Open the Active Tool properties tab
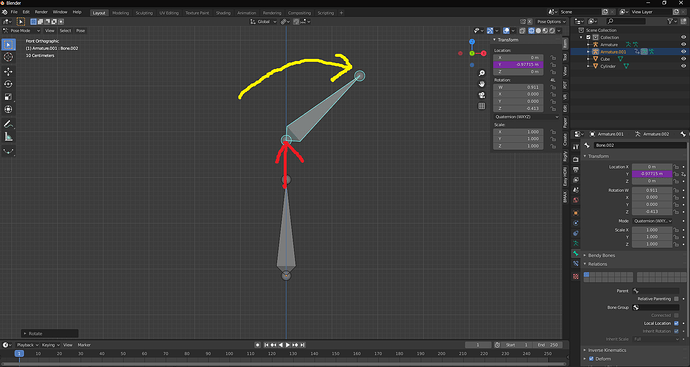Viewport: 690px width, 367px height. point(576,147)
